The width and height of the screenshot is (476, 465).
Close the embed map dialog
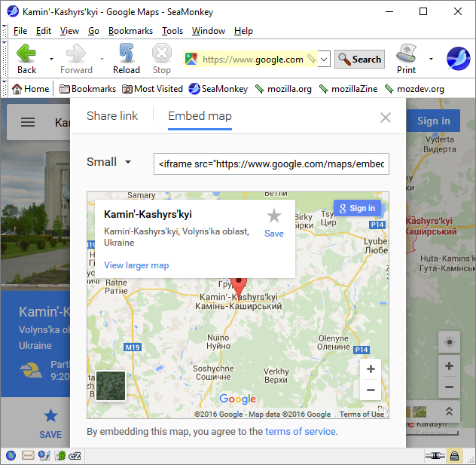386,118
